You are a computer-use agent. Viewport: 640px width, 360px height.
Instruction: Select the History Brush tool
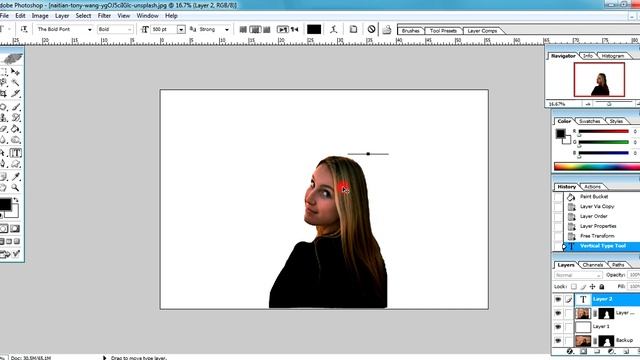15,118
